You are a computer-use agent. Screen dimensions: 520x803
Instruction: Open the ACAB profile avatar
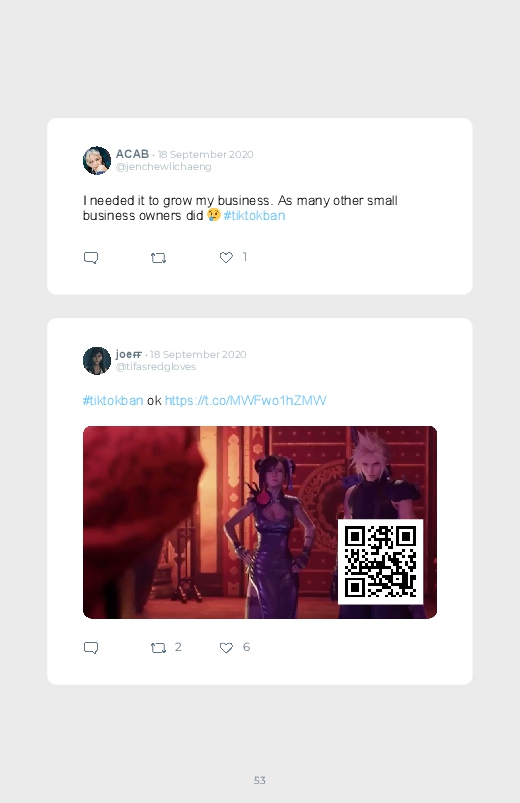[x=97, y=160]
